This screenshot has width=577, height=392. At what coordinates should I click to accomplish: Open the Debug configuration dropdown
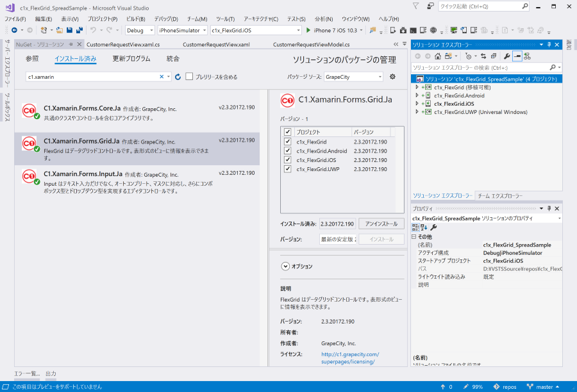[x=140, y=30]
